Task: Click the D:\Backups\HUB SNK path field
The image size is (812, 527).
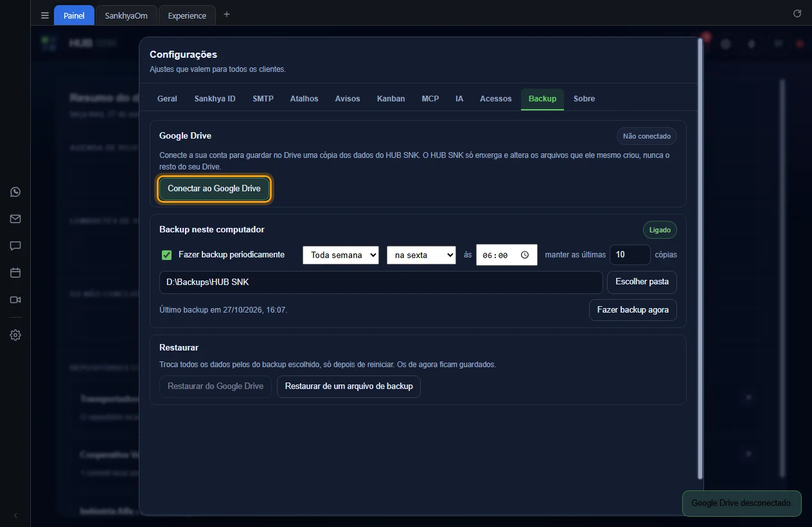Action: [x=381, y=282]
